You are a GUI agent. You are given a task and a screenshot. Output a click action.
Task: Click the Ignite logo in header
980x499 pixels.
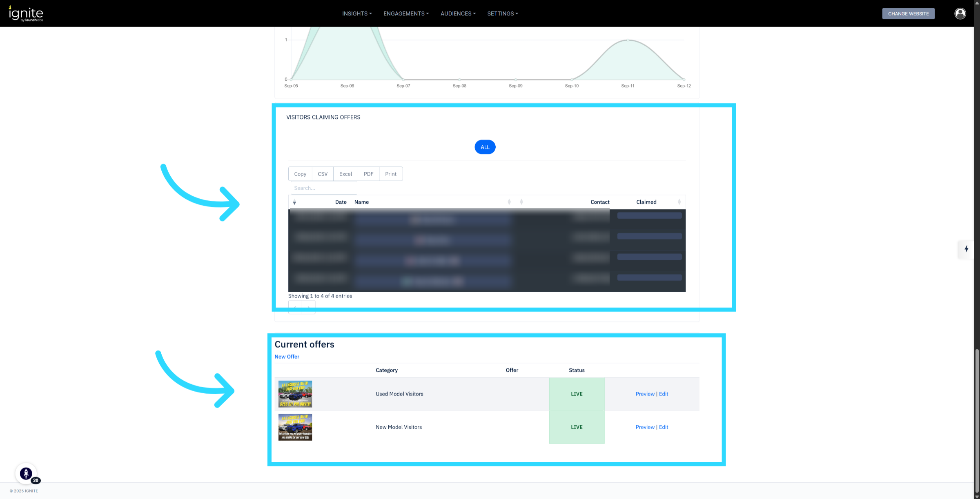(26, 13)
